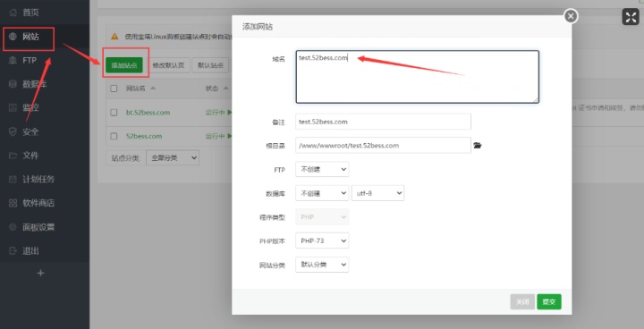Click the 默认站点 button
The width and height of the screenshot is (644, 329).
(x=211, y=65)
